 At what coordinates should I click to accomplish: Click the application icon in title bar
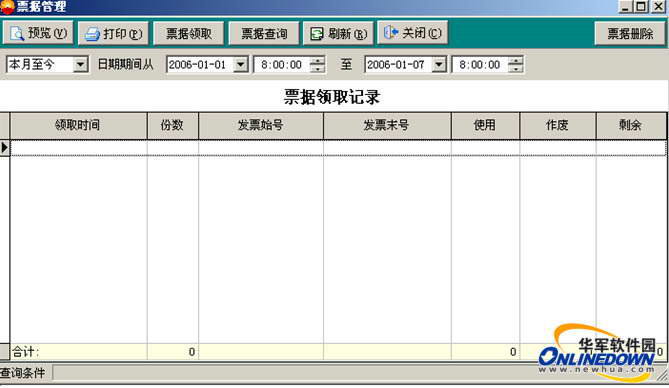click(7, 6)
